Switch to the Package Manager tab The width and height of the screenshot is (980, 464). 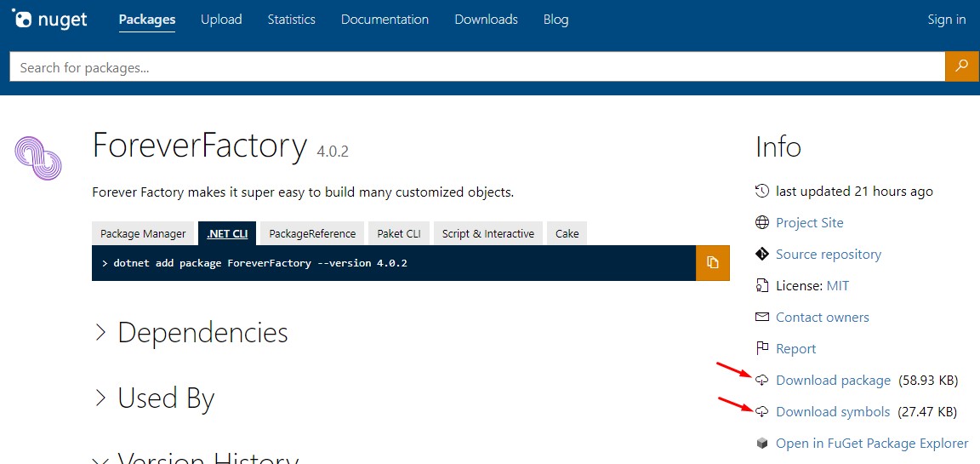[143, 233]
